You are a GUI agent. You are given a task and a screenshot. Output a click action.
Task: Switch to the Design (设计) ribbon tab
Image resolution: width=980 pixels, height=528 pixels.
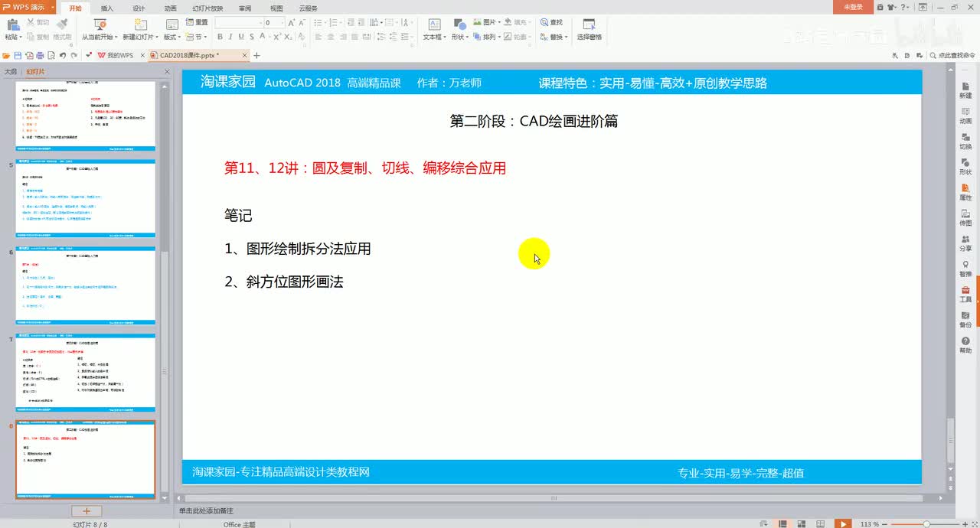139,8
